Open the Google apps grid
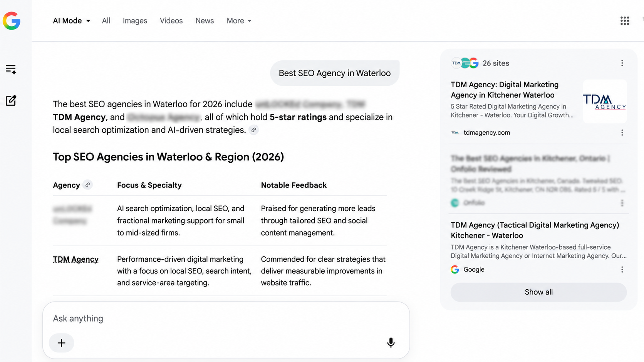 (624, 21)
